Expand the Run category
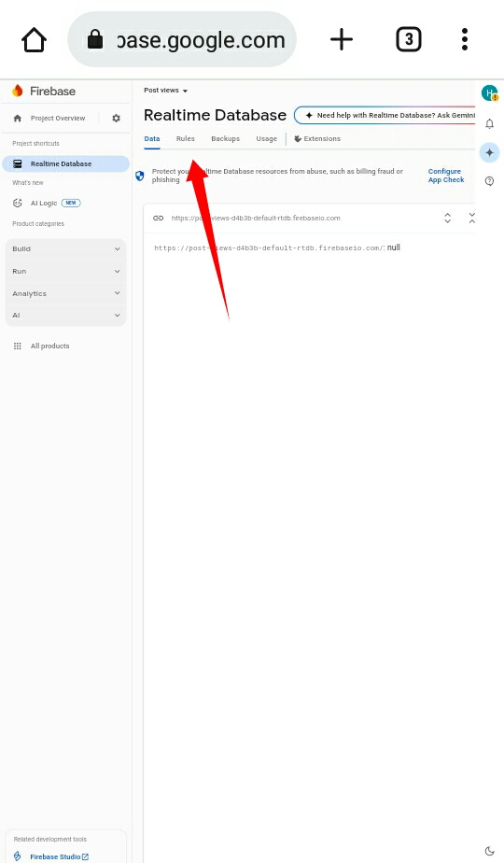504x863 pixels. point(66,272)
